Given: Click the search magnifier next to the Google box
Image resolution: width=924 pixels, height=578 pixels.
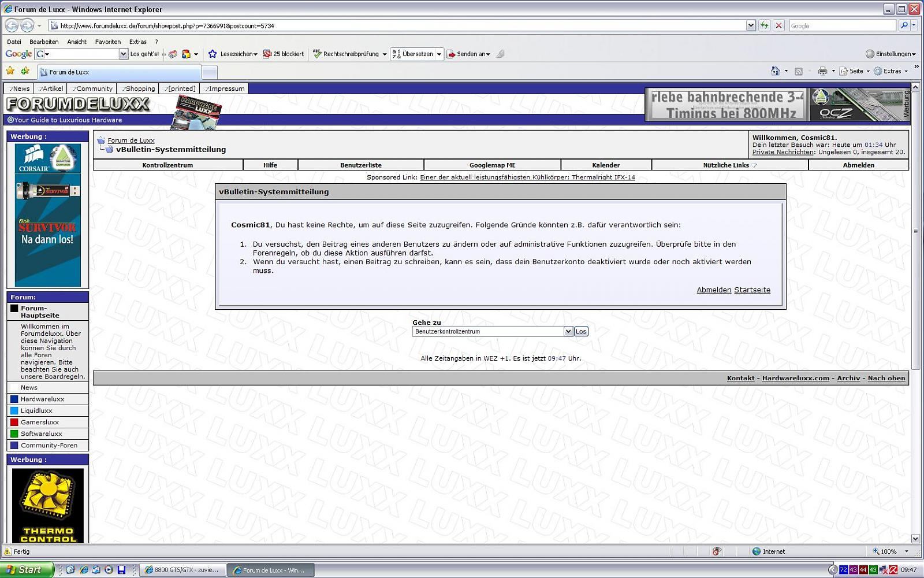Looking at the screenshot, I should 904,25.
